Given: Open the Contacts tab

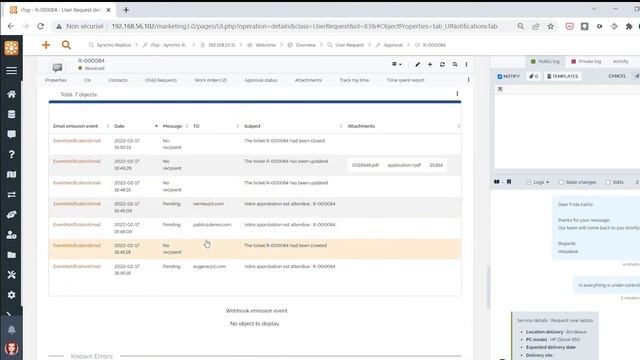Looking at the screenshot, I should [x=118, y=80].
